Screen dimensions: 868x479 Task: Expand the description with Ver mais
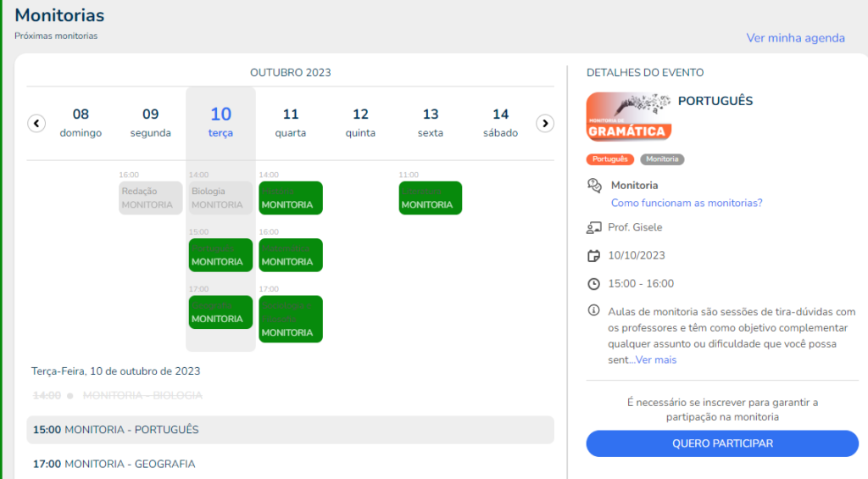(x=656, y=360)
